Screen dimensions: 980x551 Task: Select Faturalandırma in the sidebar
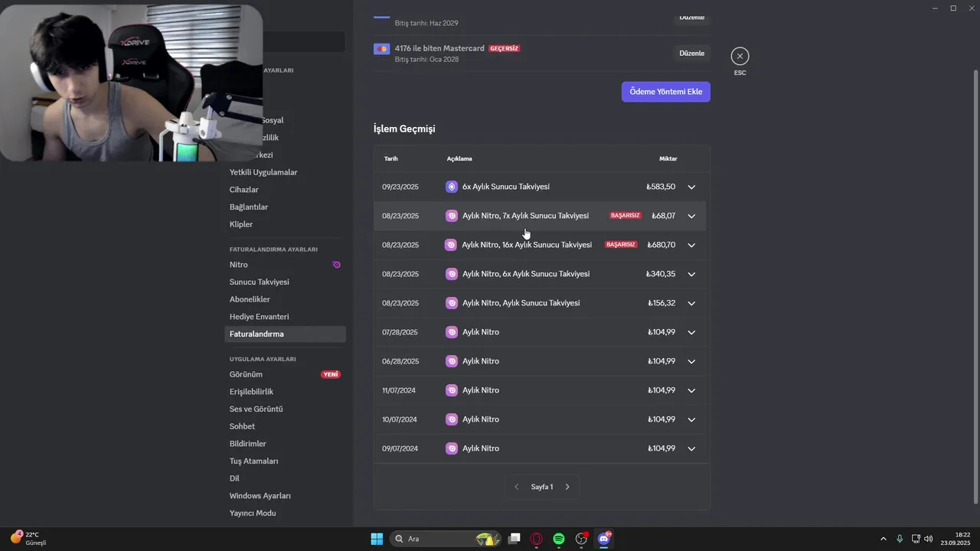pos(285,334)
